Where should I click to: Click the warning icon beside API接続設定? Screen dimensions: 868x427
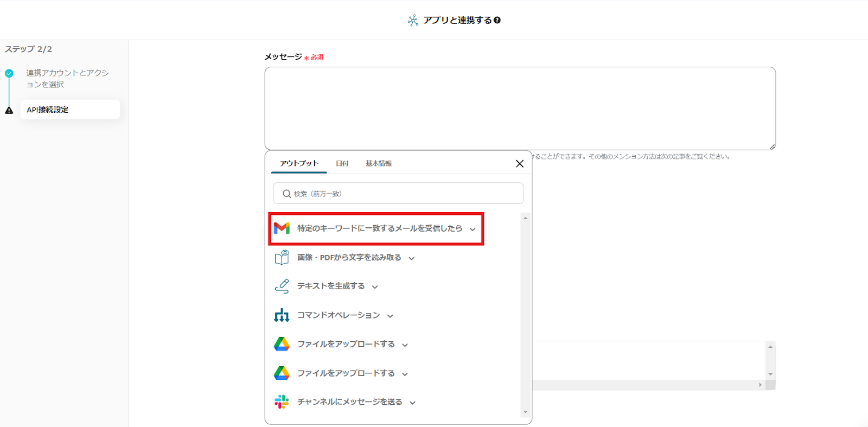pyautogui.click(x=9, y=110)
